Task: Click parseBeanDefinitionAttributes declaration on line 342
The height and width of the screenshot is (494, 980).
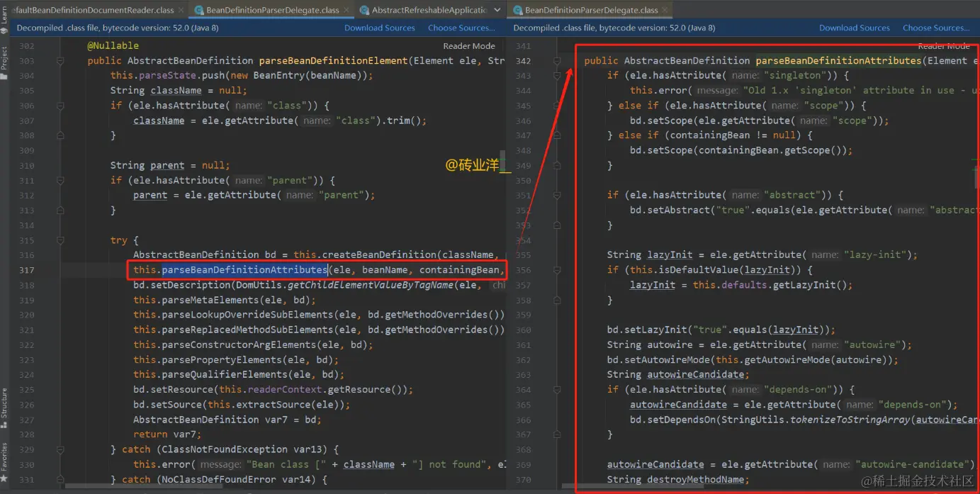Action: [x=838, y=61]
